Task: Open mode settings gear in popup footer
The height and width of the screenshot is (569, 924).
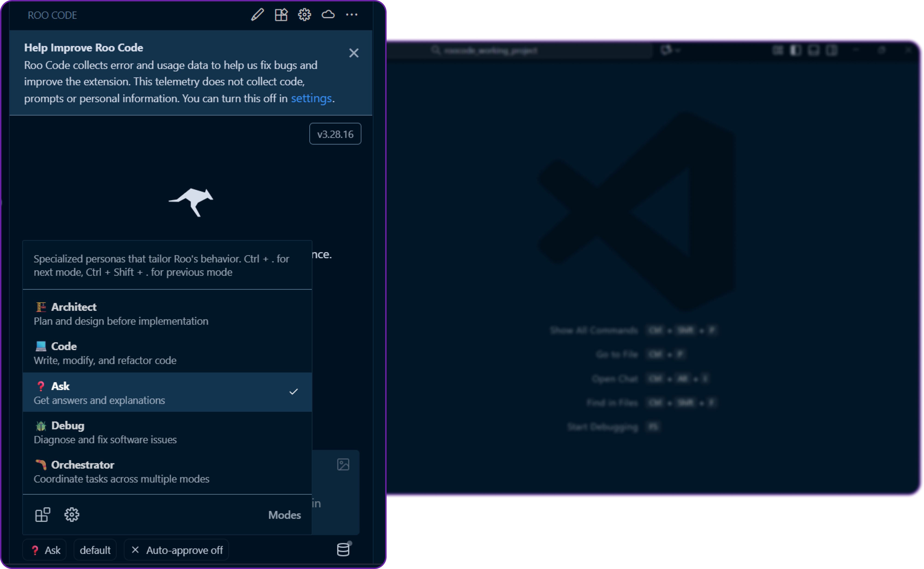Action: [72, 515]
